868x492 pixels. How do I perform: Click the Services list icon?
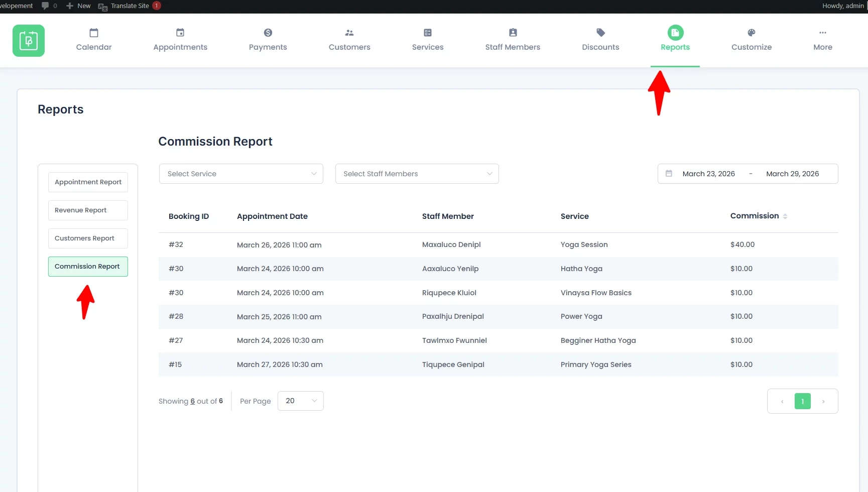[x=428, y=33]
